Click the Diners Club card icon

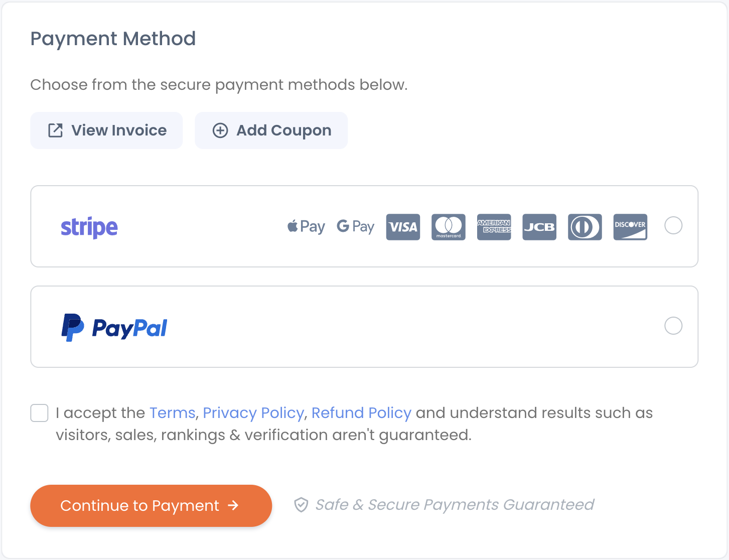pyautogui.click(x=585, y=227)
